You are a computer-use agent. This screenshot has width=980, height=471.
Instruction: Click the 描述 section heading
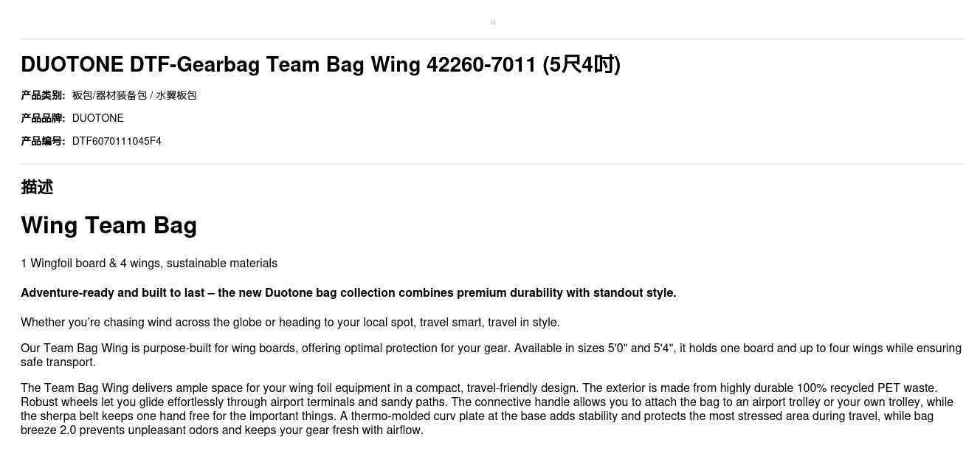pos(37,188)
